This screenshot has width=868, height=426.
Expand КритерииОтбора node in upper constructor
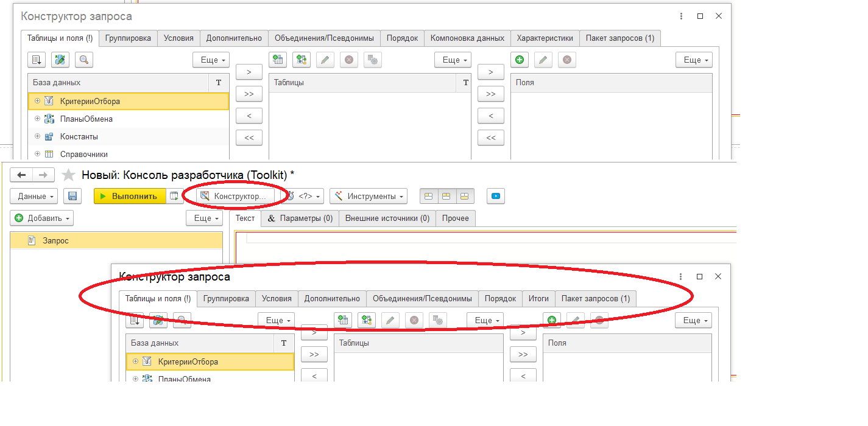pos(38,101)
